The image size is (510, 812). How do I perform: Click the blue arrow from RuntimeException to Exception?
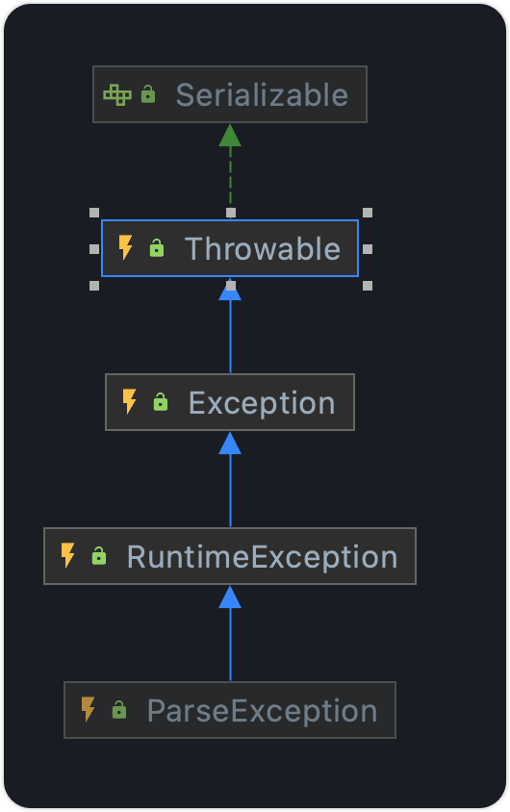230,479
